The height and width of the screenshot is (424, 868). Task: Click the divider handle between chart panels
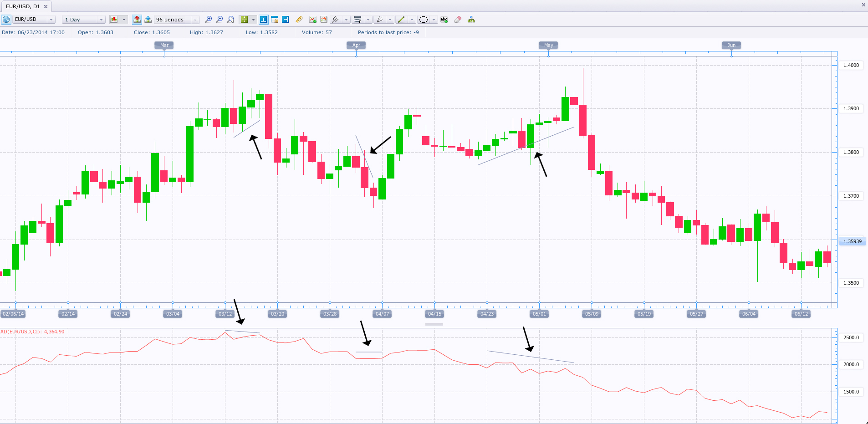[x=434, y=325]
